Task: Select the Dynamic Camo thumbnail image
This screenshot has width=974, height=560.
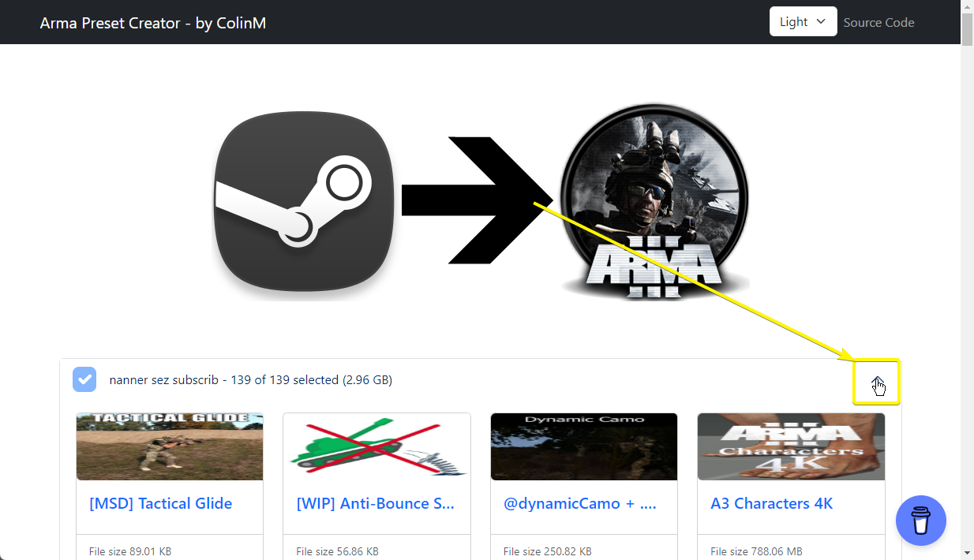Action: tap(584, 446)
